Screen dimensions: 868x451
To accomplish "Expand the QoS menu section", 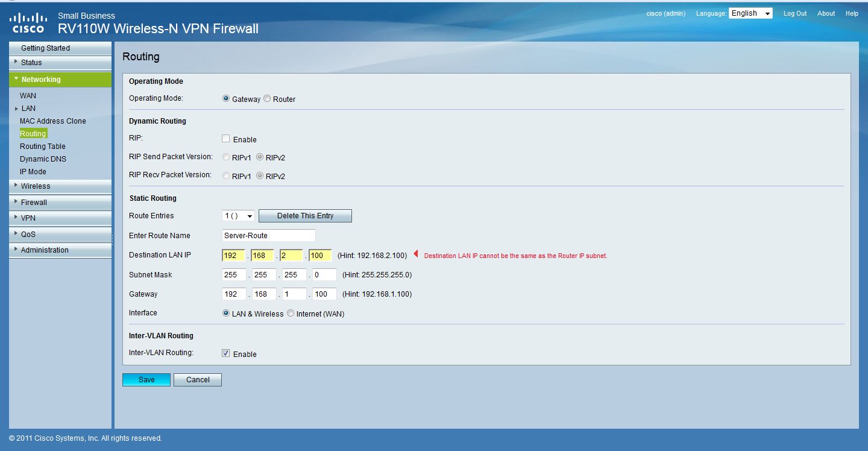I will (x=60, y=235).
